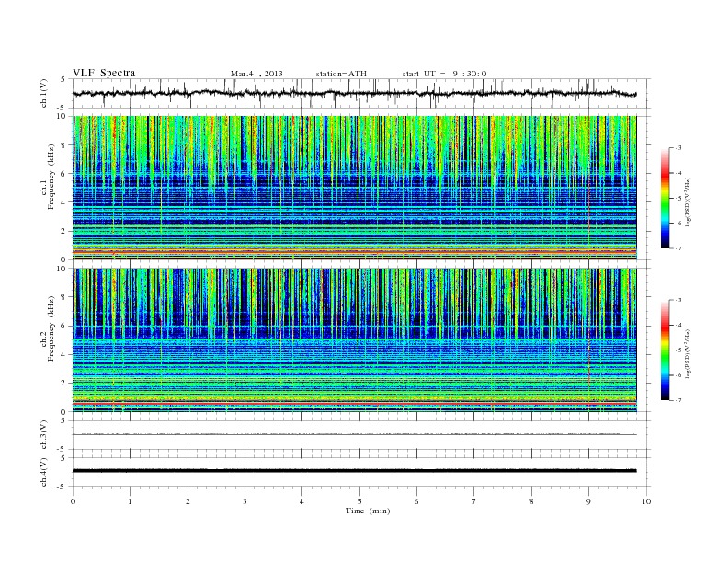This screenshot has width=728, height=563.
Task: Click the ch.1 spectrogram panel
Action: [x=354, y=188]
